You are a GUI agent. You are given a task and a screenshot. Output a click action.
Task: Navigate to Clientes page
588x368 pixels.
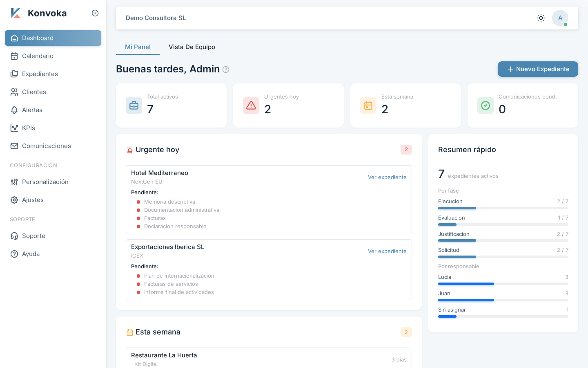53,92
